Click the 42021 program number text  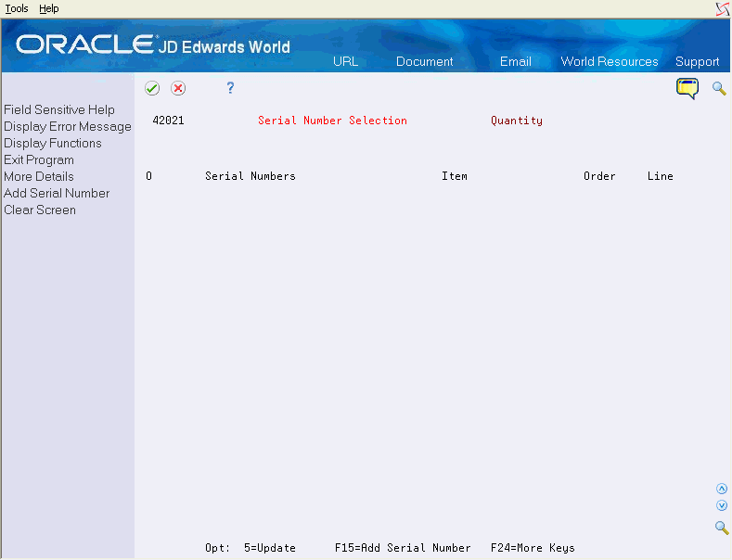[168, 121]
